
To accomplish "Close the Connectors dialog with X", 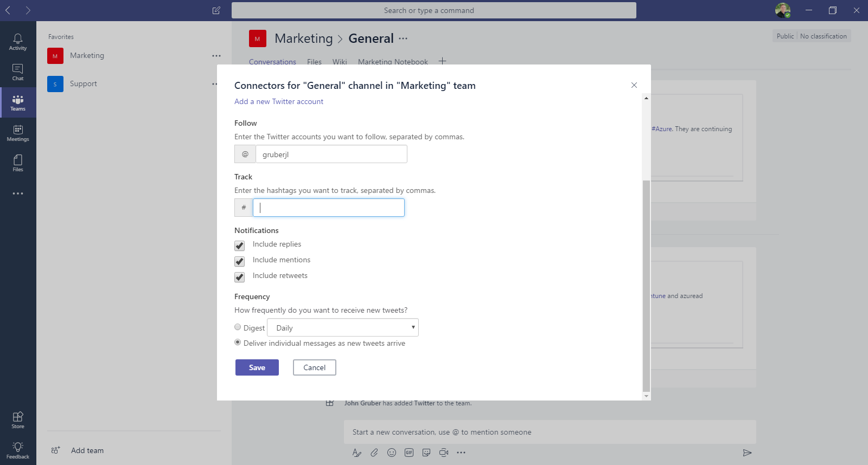I will 634,85.
